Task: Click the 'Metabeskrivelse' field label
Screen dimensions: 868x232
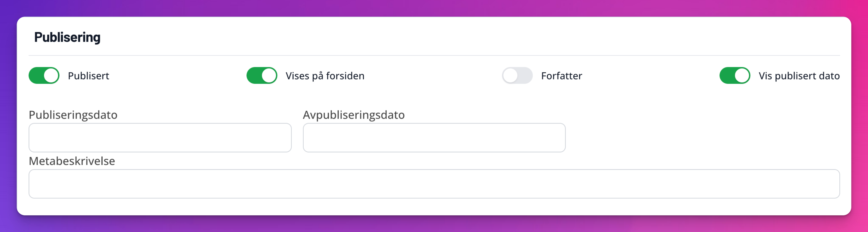Action: point(72,161)
